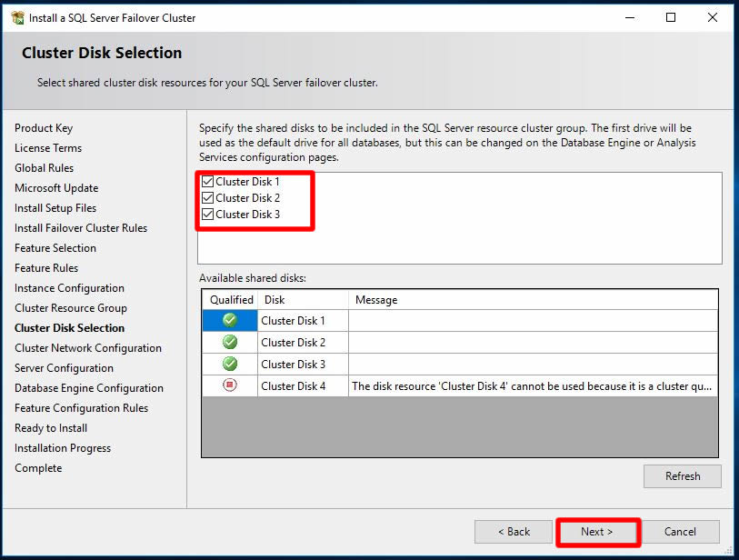Click the green qualified icon for Cluster Disk 1
Screen dimensions: 739x560
(x=230, y=320)
